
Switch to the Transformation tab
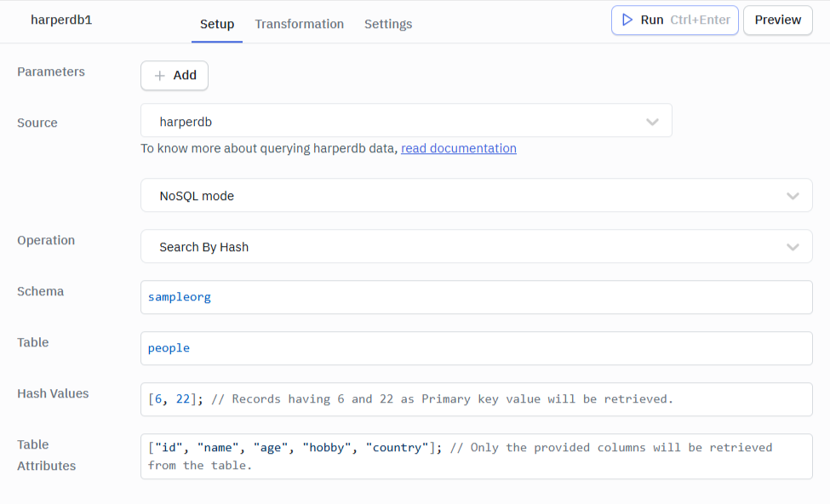pos(299,24)
